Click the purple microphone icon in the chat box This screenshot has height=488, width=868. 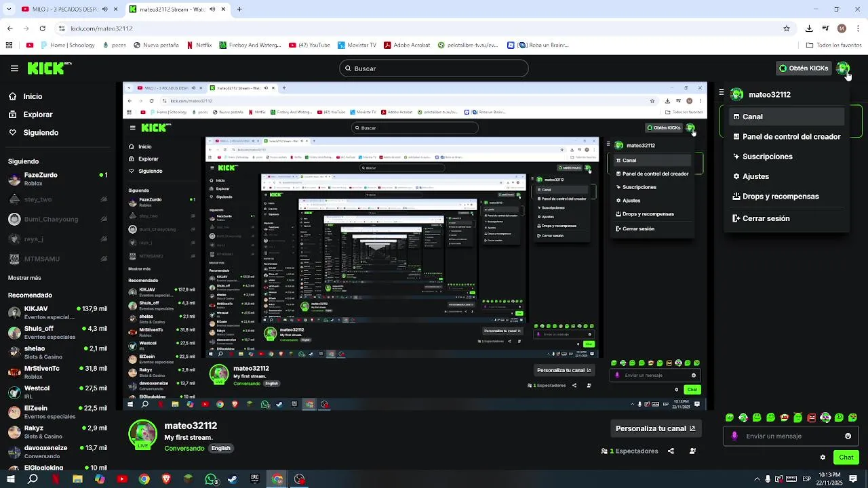(x=734, y=436)
